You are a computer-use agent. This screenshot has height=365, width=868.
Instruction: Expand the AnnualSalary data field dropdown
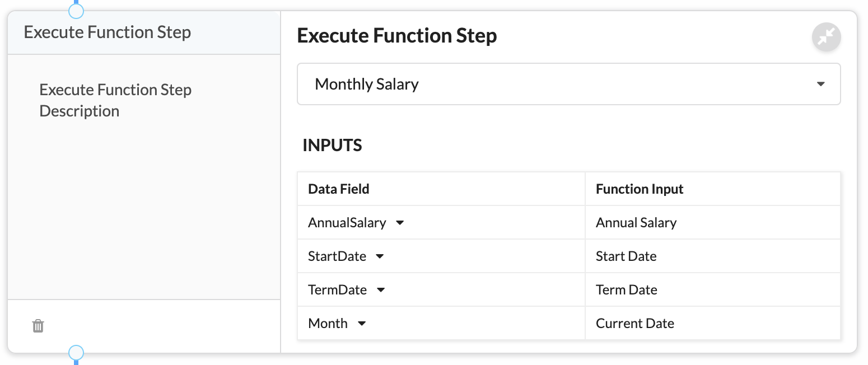pyautogui.click(x=400, y=223)
